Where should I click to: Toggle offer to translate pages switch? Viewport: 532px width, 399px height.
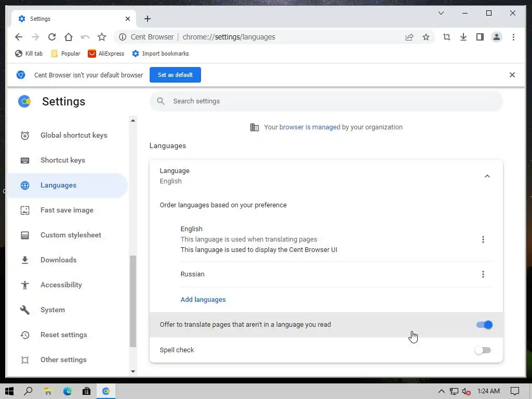point(484,325)
